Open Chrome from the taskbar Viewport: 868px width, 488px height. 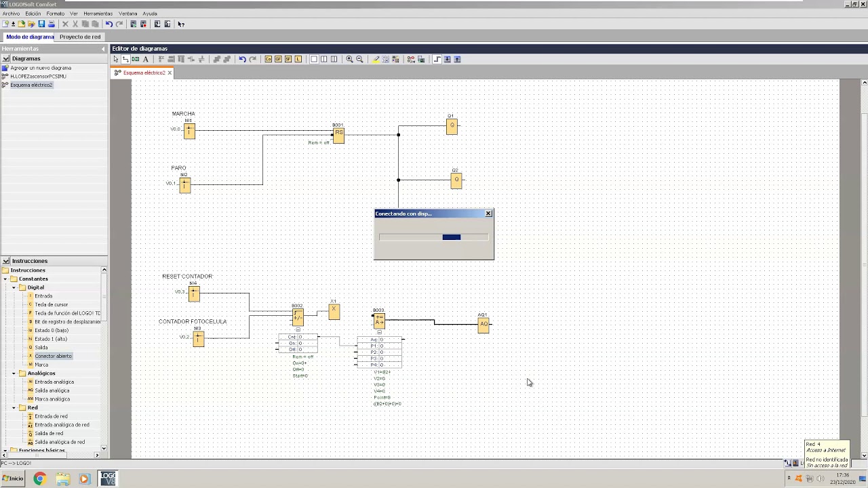click(x=39, y=479)
